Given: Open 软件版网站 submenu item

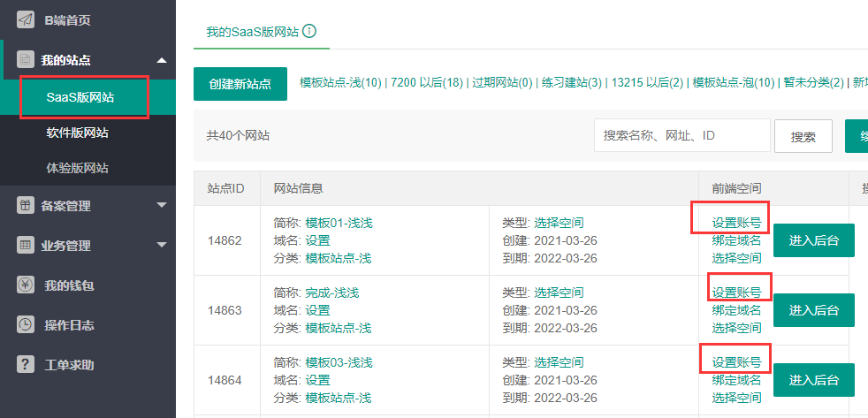Looking at the screenshot, I should point(78,133).
